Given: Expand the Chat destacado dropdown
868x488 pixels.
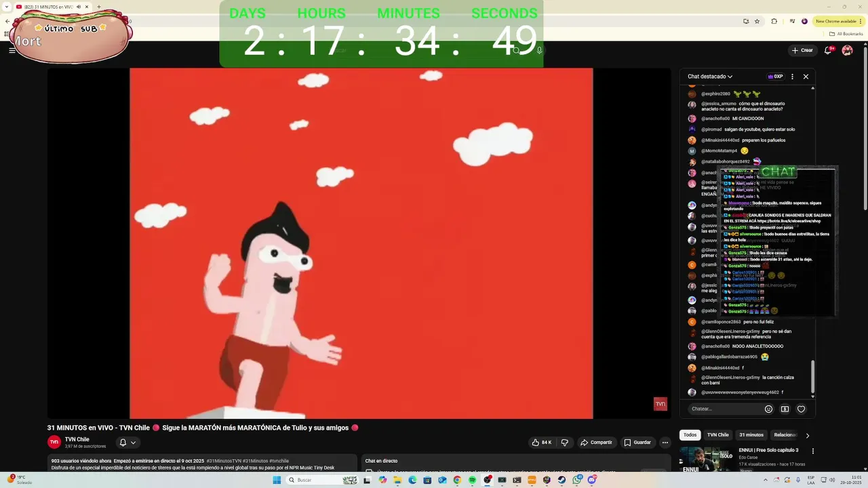Looking at the screenshot, I should [710, 77].
